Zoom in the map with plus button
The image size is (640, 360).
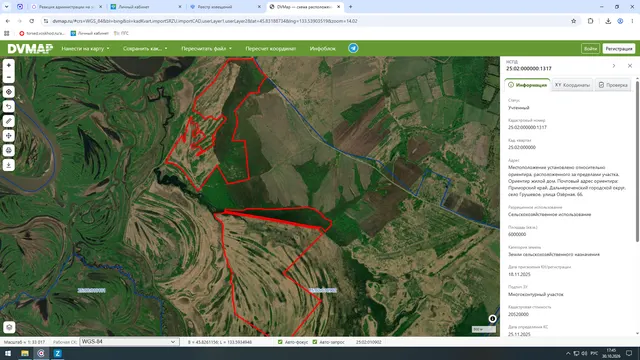tap(9, 65)
